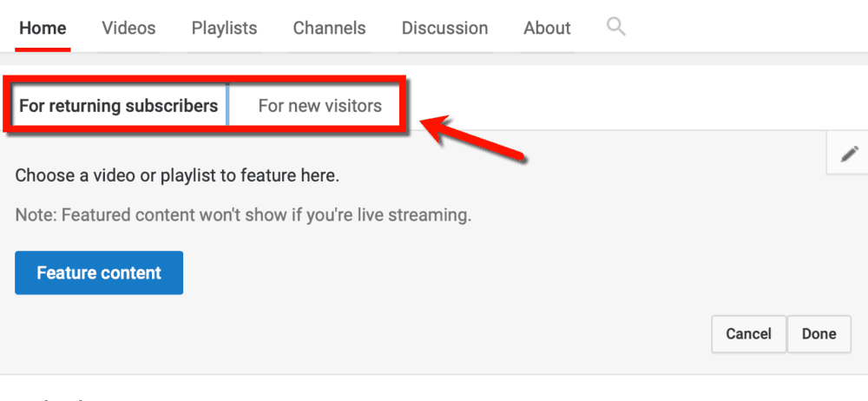Open the Videos tab
Screen dimensions: 868x401
click(129, 28)
